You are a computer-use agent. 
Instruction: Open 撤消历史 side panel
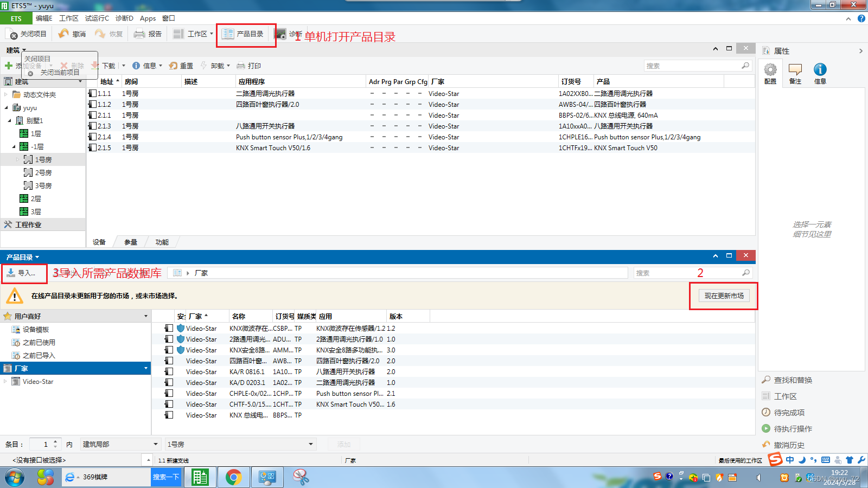pyautogui.click(x=783, y=445)
